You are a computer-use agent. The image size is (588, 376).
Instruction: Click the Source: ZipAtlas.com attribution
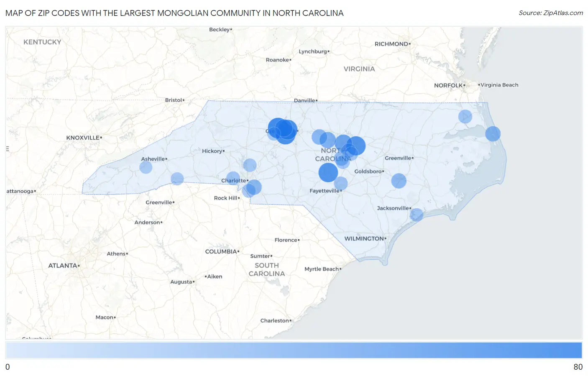[550, 13]
